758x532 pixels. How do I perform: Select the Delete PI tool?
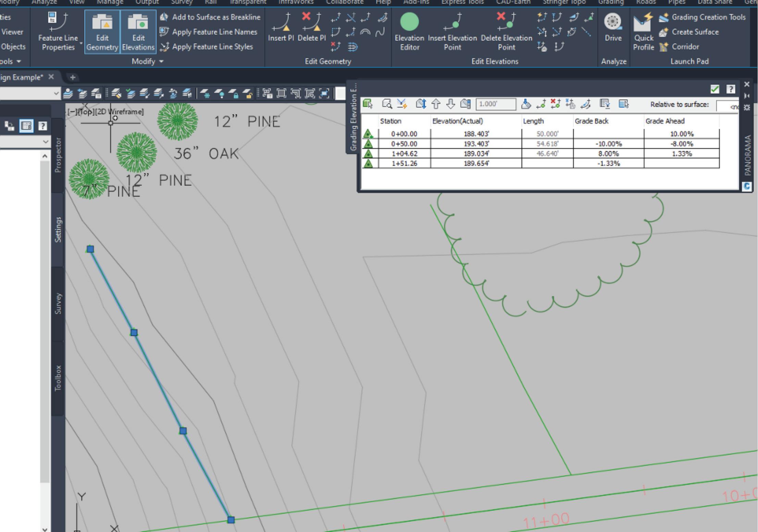[x=312, y=27]
